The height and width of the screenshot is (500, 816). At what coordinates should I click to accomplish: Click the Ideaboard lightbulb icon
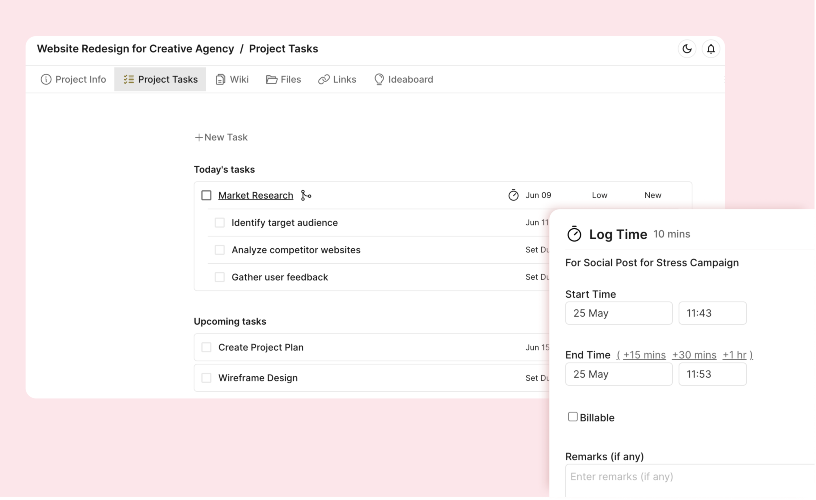[x=379, y=80]
